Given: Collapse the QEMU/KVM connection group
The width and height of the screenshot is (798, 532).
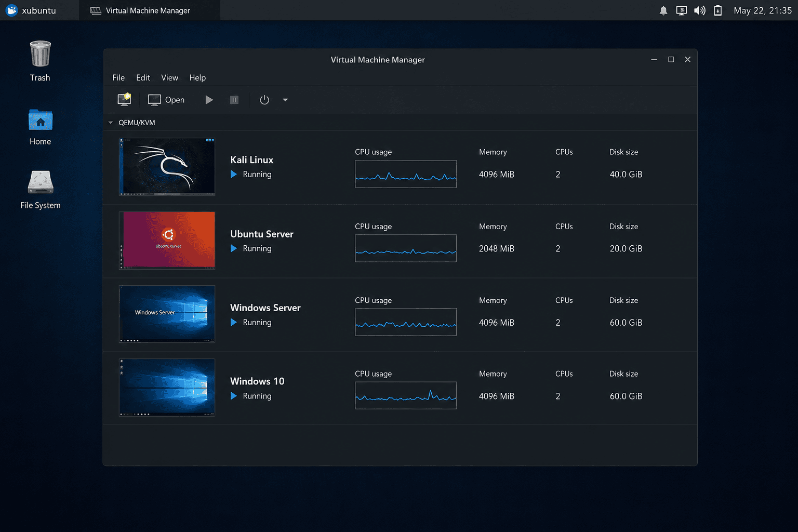Looking at the screenshot, I should point(111,123).
